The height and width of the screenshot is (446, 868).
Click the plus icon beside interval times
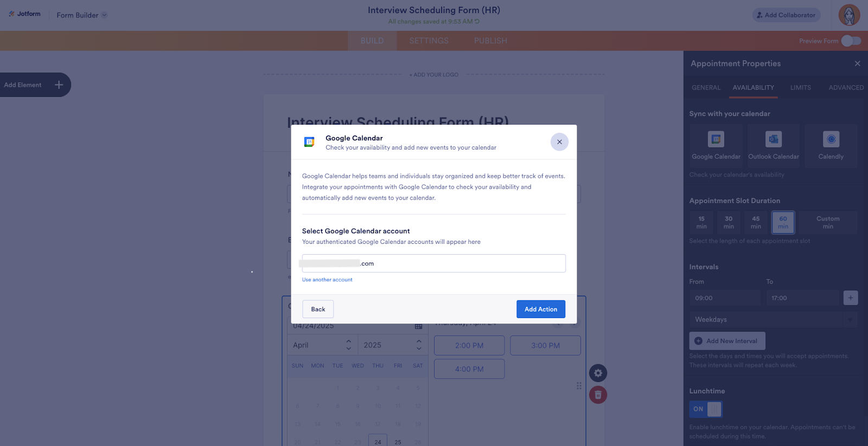pyautogui.click(x=851, y=298)
